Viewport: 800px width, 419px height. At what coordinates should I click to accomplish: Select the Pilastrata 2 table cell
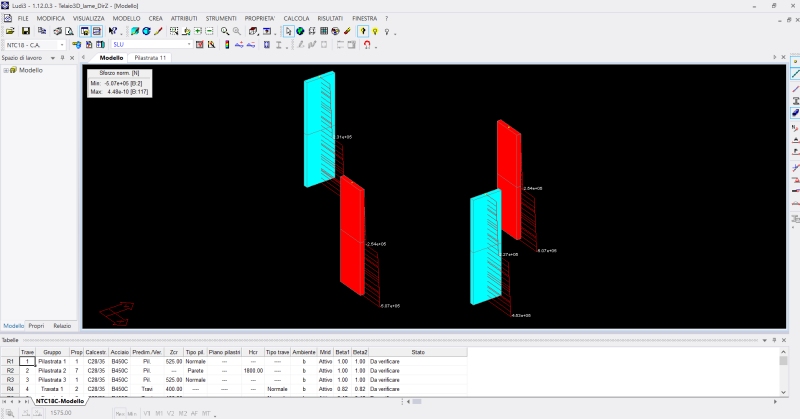point(52,370)
